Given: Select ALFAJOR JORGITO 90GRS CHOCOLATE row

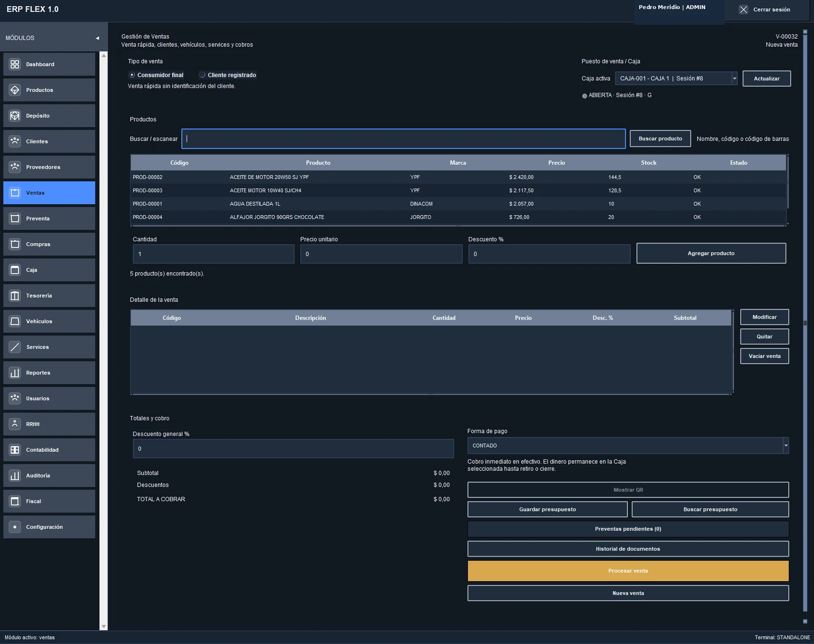Looking at the screenshot, I should [x=458, y=217].
